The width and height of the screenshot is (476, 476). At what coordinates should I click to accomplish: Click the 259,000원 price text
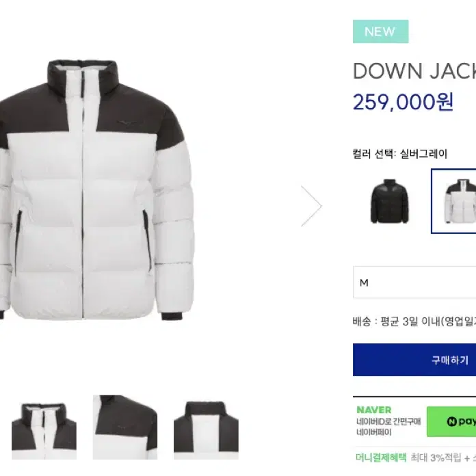click(x=403, y=102)
